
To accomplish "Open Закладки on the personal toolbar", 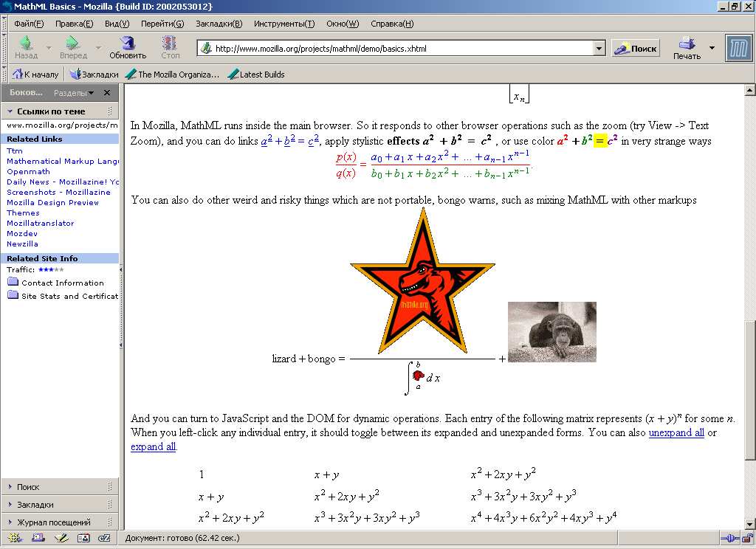I will [94, 75].
